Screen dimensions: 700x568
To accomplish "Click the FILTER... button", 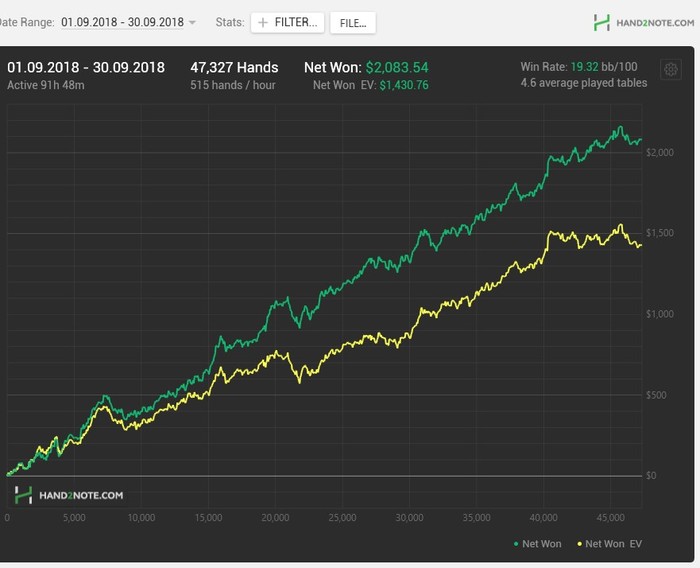I will click(287, 22).
